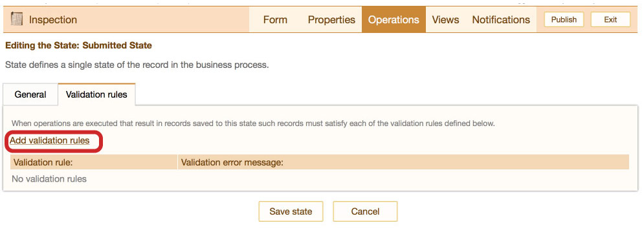Screen dimensions: 644x234
Task: Cancel editing the state
Action: tap(365, 211)
